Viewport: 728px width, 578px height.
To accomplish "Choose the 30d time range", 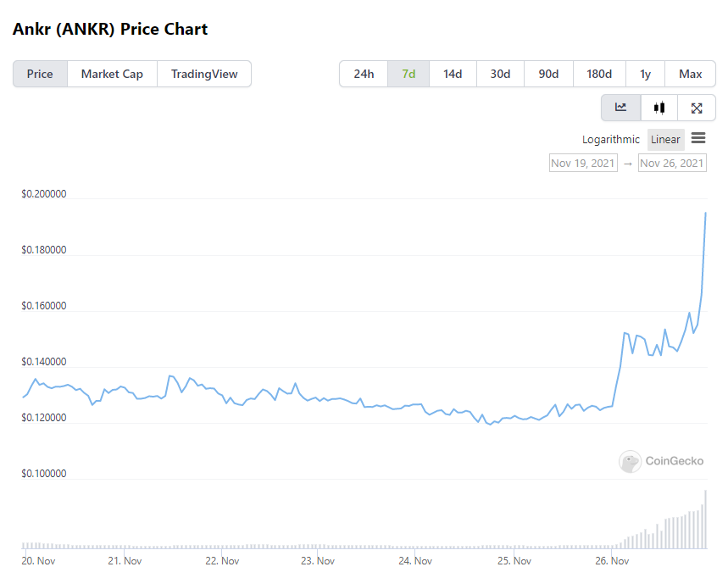I will [500, 74].
